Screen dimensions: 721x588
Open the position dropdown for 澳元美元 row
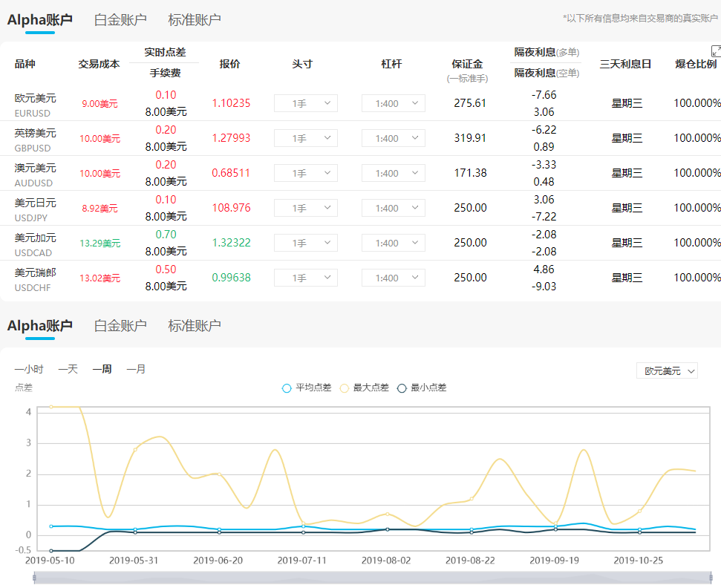tap(305, 173)
